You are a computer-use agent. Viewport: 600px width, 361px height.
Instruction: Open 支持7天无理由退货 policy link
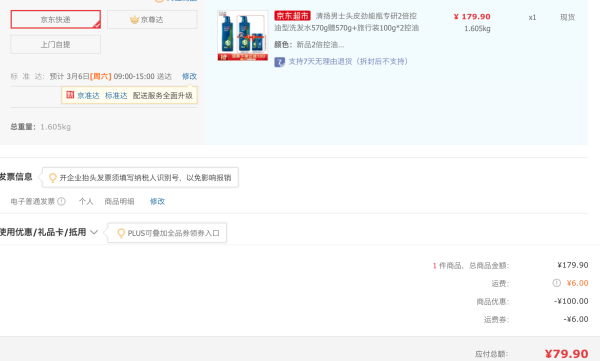click(348, 62)
